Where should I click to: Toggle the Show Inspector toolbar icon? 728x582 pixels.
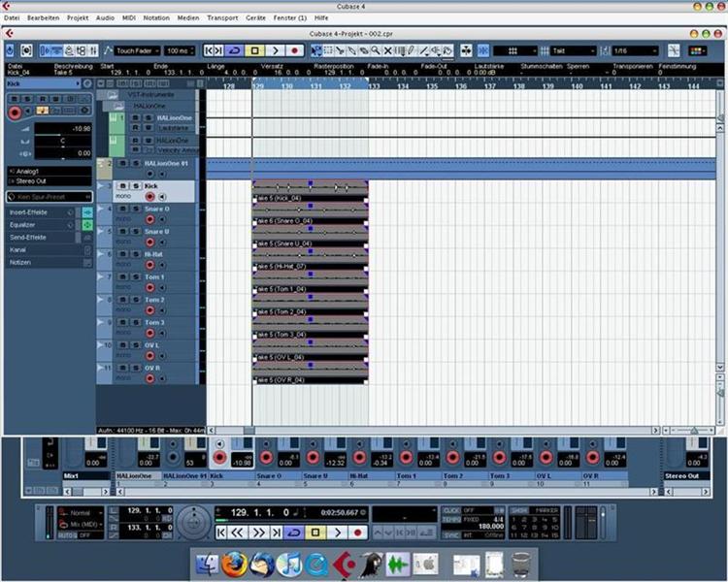[x=46, y=50]
